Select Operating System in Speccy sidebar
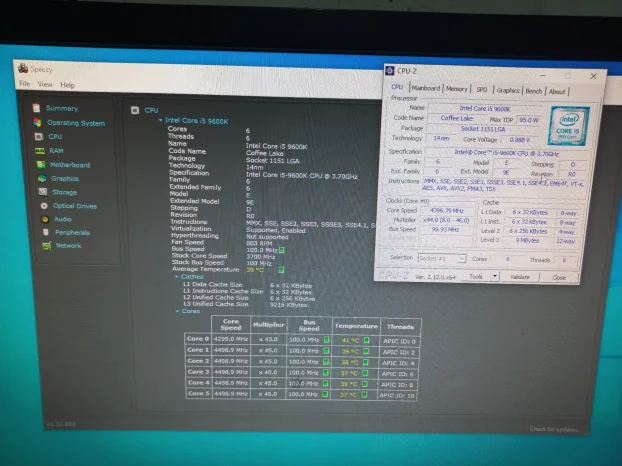The width and height of the screenshot is (622, 466). (x=76, y=123)
